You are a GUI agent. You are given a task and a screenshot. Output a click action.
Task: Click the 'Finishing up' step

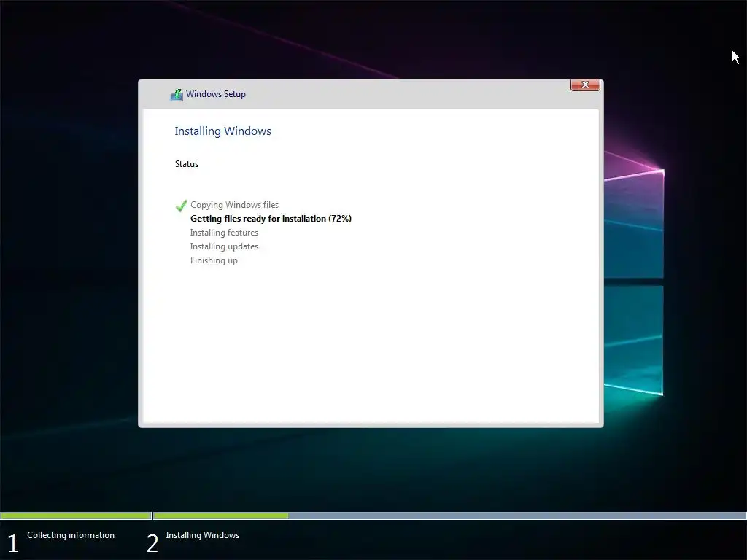pos(214,260)
